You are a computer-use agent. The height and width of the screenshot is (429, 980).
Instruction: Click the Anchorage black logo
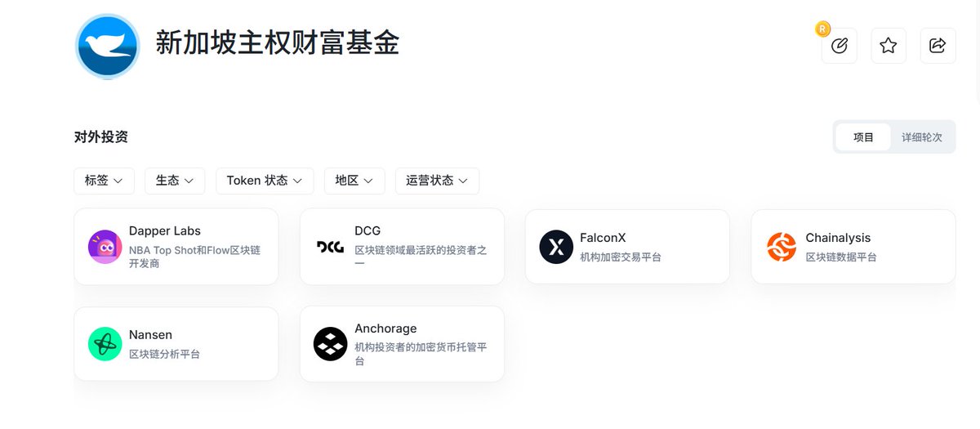click(x=330, y=344)
